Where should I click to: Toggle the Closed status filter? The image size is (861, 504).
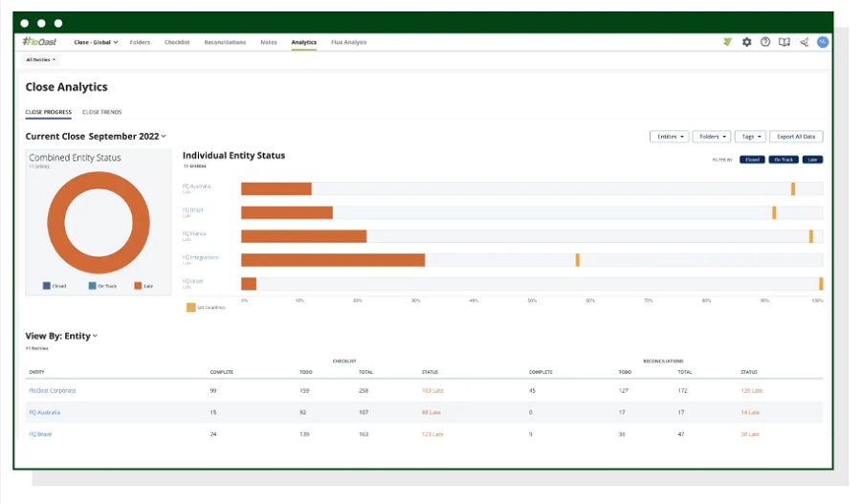(752, 160)
